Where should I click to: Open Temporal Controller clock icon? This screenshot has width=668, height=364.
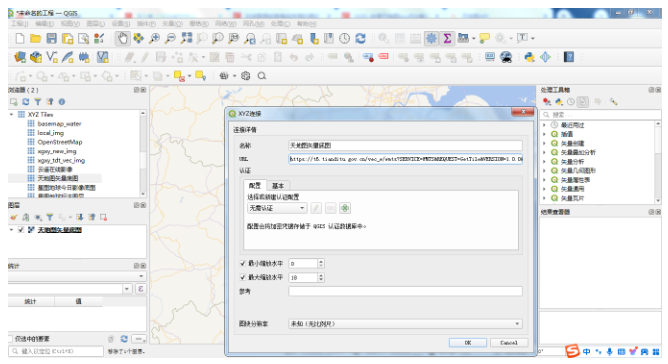344,39
